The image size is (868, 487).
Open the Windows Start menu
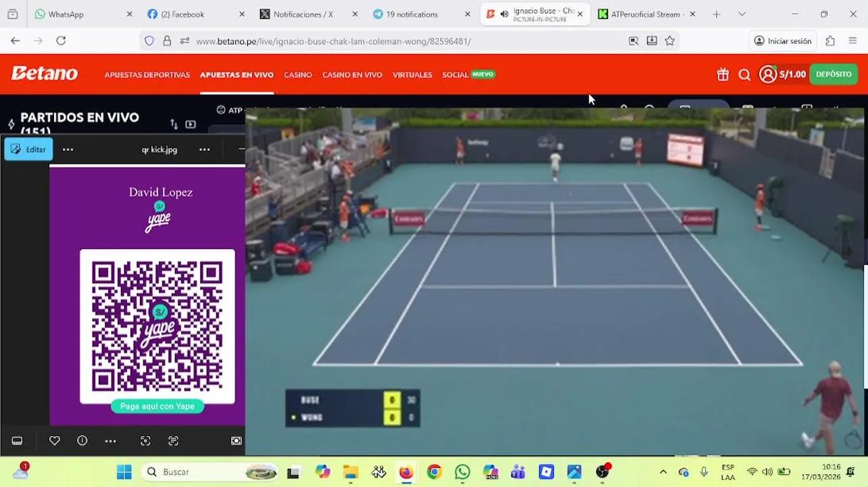(124, 471)
